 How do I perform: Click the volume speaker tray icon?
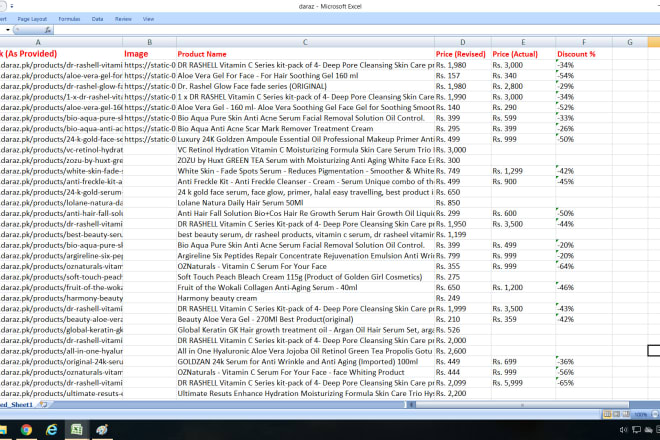click(x=623, y=429)
